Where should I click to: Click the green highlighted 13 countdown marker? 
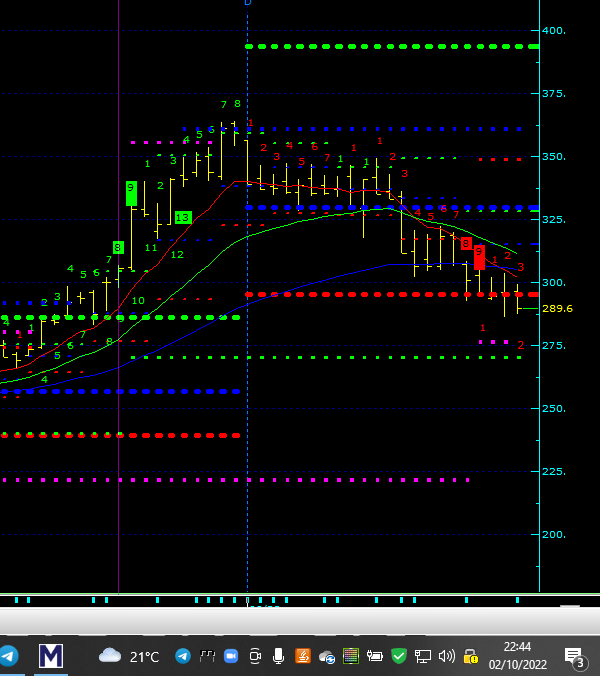183,218
